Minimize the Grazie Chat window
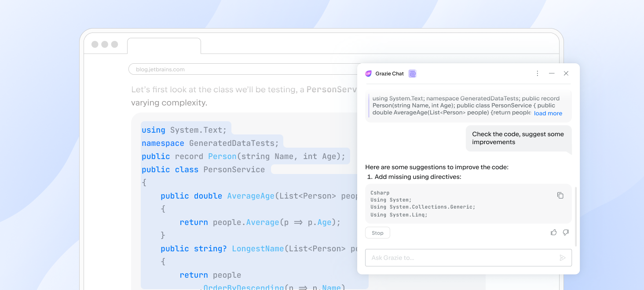Screen dimensions: 644x290 tap(552, 73)
